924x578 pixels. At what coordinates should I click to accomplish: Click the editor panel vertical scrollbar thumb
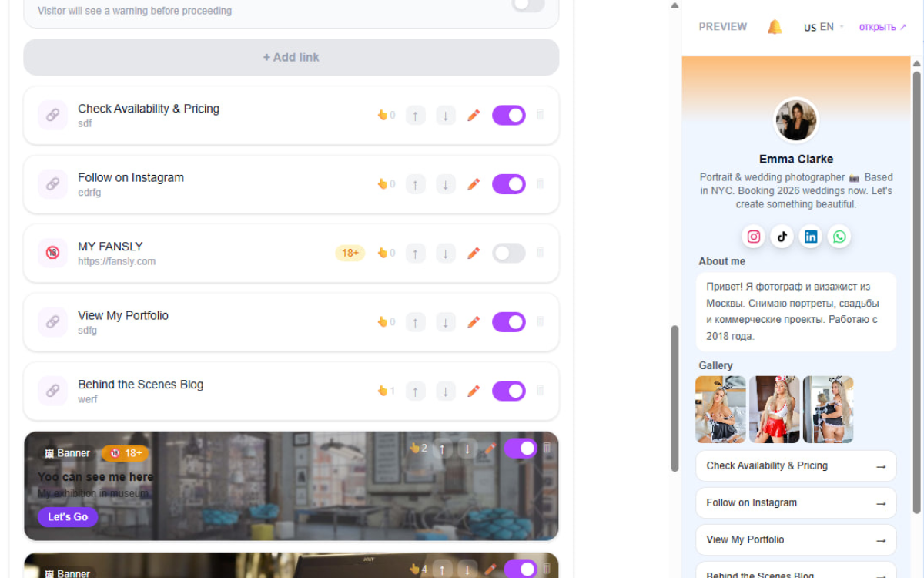pos(675,398)
